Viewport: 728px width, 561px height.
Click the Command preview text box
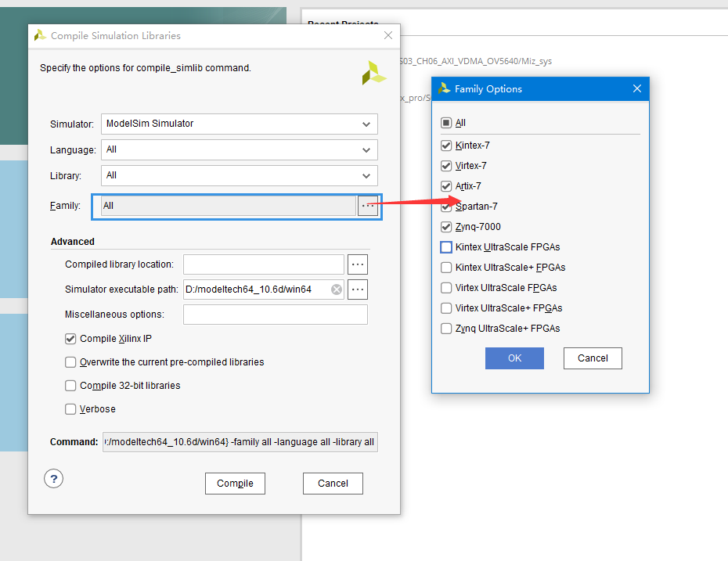(240, 442)
